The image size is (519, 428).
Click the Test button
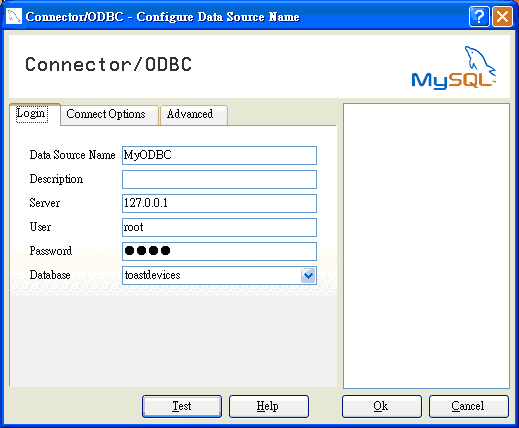(182, 406)
